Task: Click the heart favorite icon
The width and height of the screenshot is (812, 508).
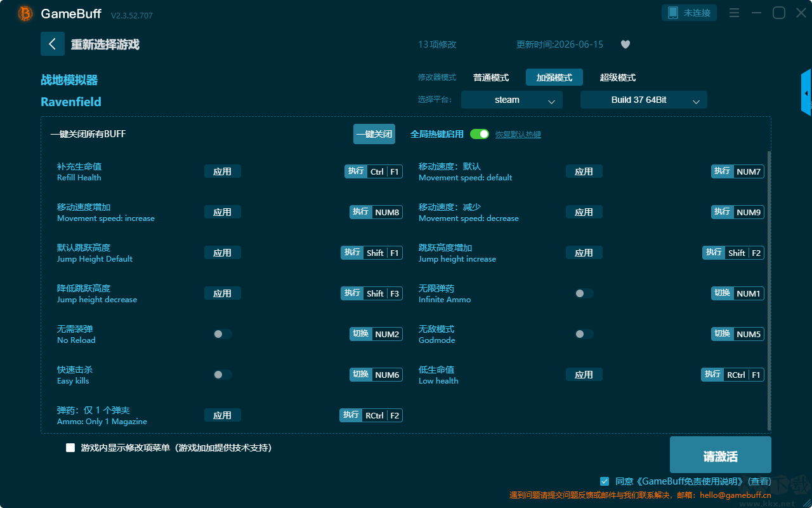Action: coord(625,44)
